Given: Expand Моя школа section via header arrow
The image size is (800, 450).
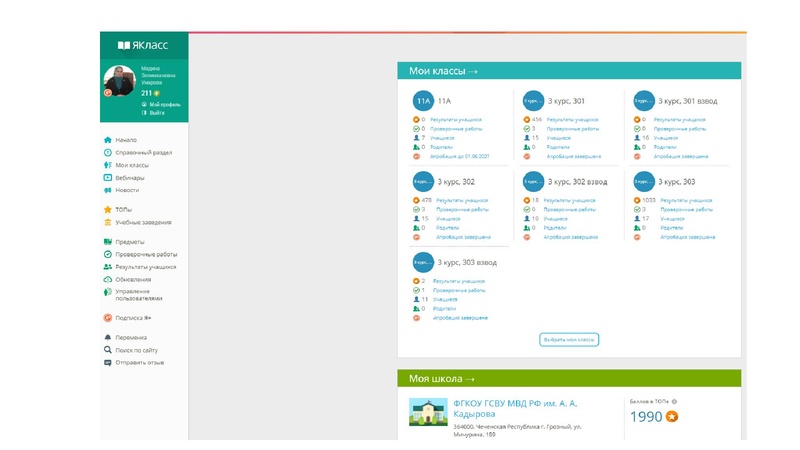Looking at the screenshot, I should pos(469,379).
